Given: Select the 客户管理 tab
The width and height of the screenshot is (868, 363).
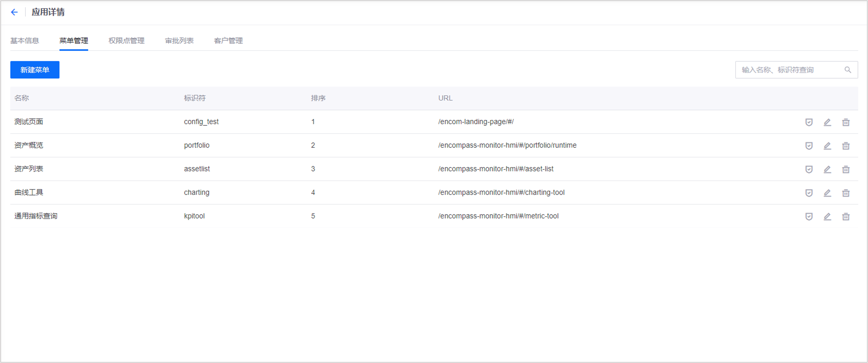Looking at the screenshot, I should tap(229, 41).
